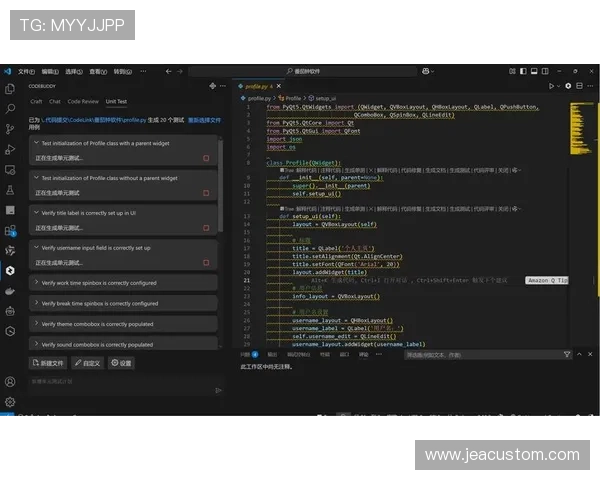Open the Search view in activity bar
The height and width of the screenshot is (480, 600).
(10, 108)
